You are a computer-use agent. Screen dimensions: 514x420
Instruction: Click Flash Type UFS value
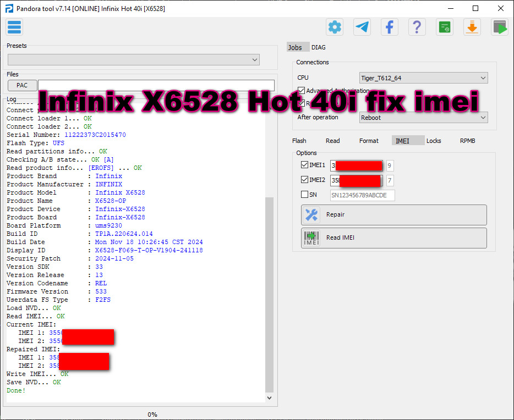click(58, 143)
